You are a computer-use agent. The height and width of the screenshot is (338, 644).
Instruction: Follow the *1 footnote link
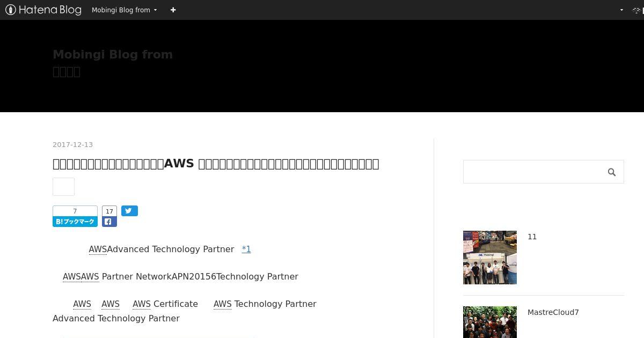pyautogui.click(x=246, y=249)
